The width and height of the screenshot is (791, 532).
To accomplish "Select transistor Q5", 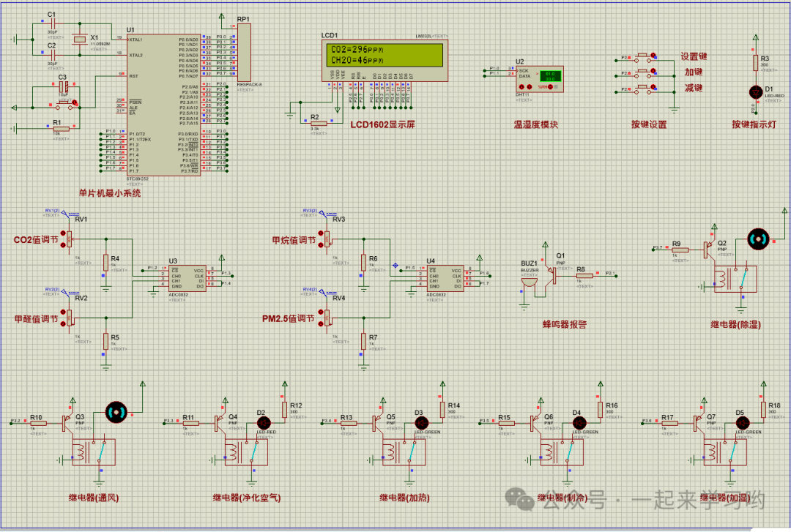I will click(379, 422).
